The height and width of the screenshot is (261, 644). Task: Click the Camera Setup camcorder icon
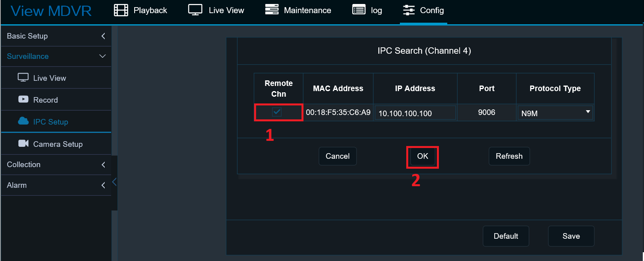tap(23, 144)
